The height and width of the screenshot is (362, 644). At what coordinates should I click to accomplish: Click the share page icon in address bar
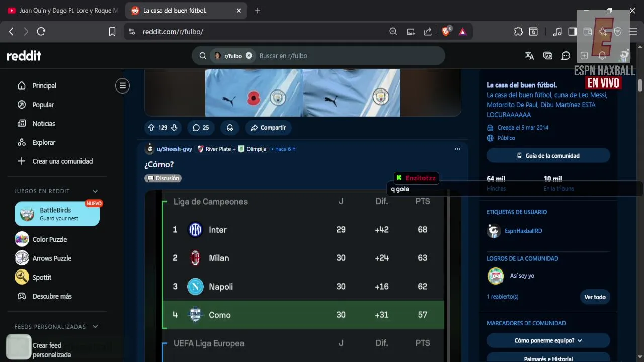pyautogui.click(x=428, y=32)
